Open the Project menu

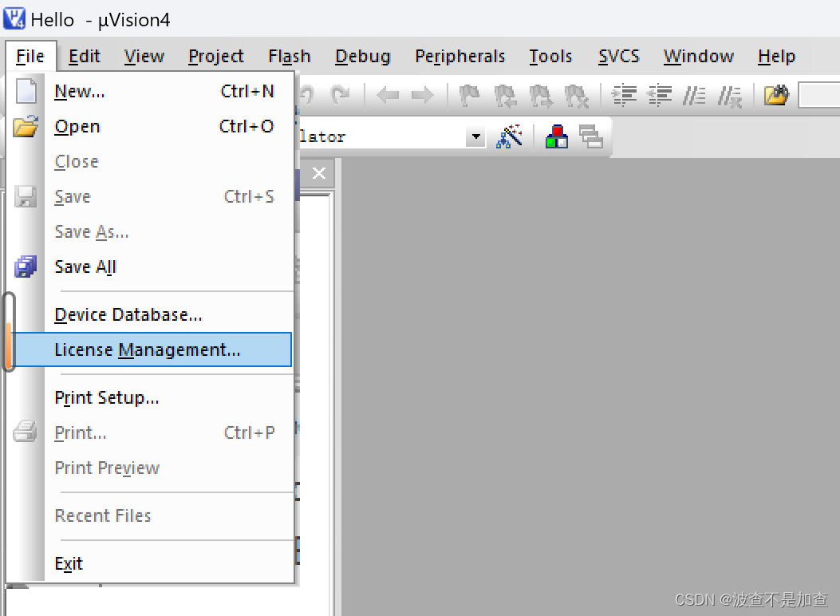tap(216, 56)
